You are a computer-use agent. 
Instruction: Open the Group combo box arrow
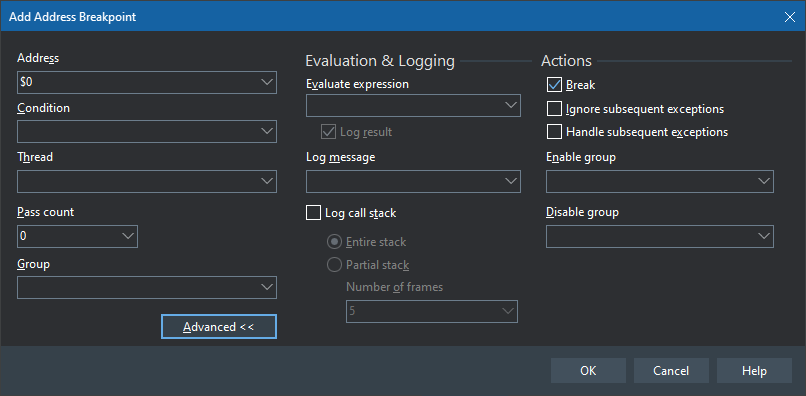point(267,287)
